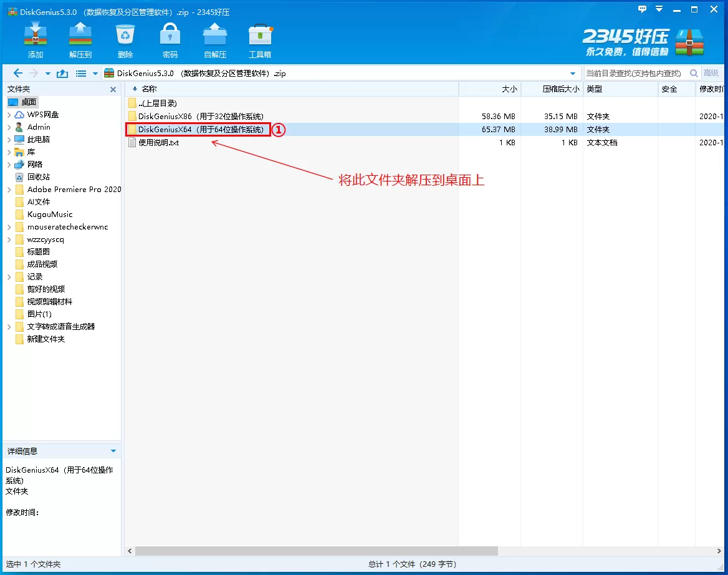Viewport: 728px width, 575px height.
Task: Open the view mode dropdown arrow
Action: [95, 74]
